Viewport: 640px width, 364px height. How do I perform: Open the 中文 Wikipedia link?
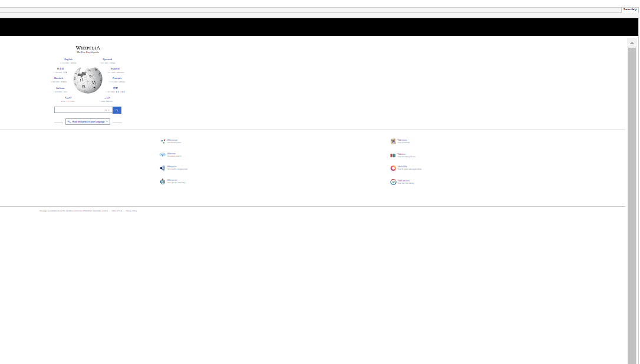coord(116,88)
